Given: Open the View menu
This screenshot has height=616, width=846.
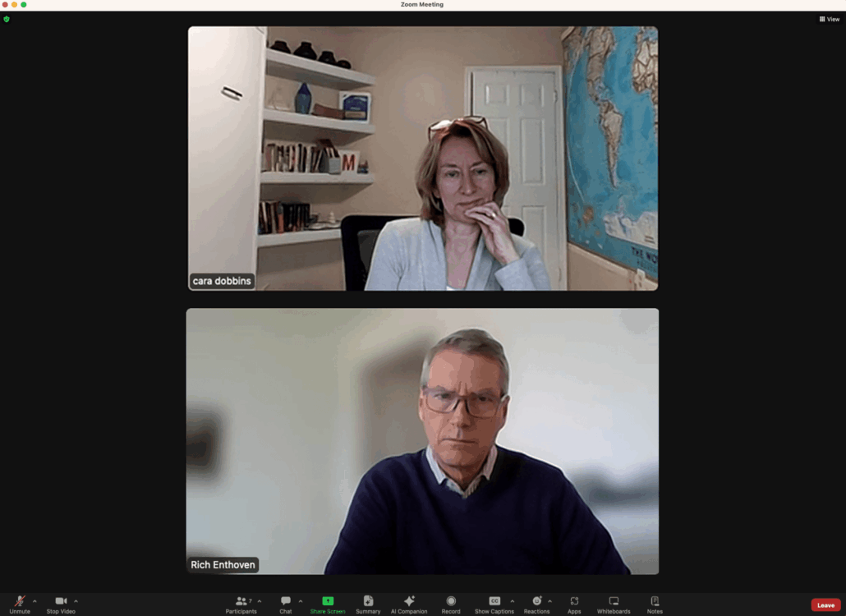Looking at the screenshot, I should coord(828,18).
